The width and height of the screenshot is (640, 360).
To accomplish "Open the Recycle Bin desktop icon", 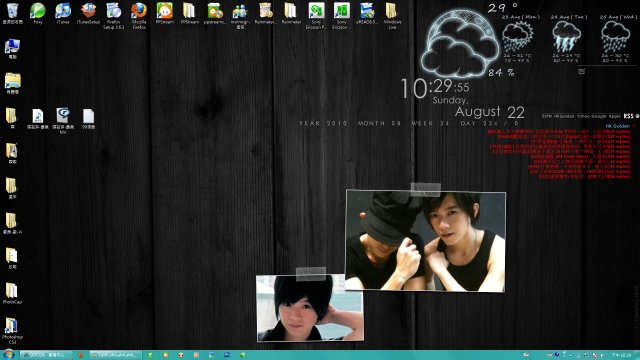I will pyautogui.click(x=13, y=13).
